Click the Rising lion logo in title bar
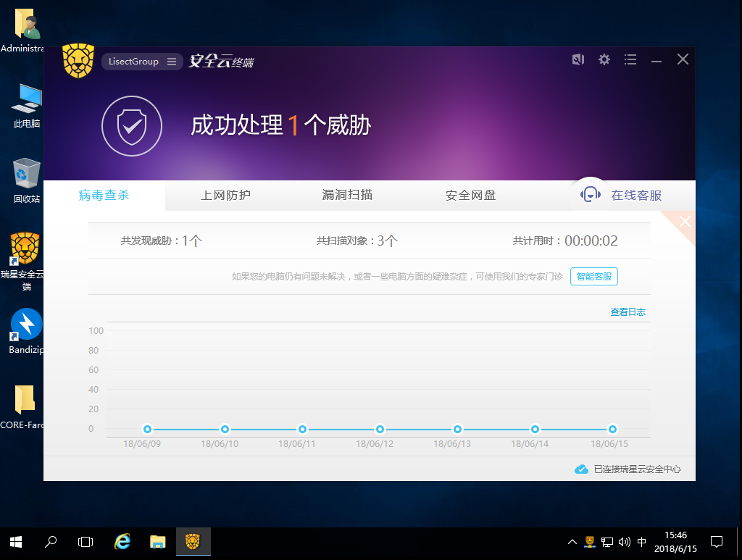Screen dimensions: 742x560 click(78, 61)
